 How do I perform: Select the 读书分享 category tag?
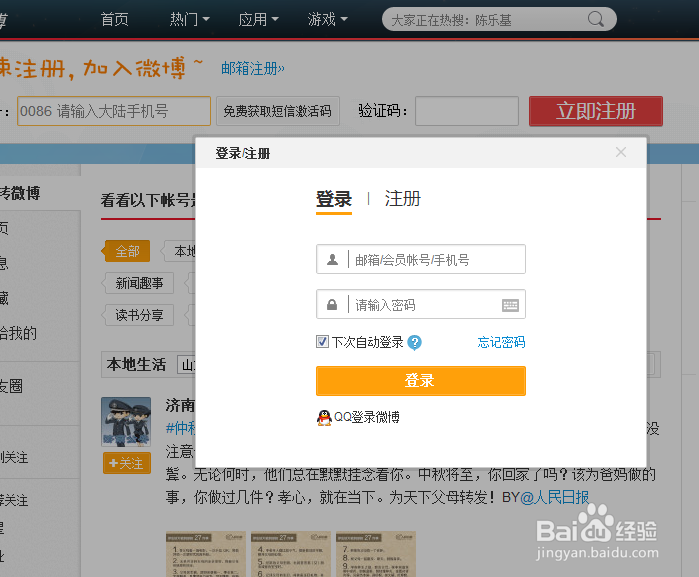139,315
